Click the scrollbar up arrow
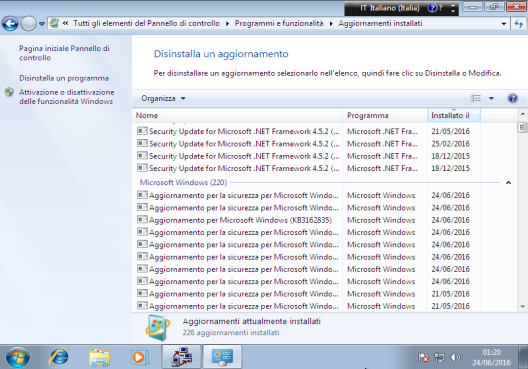The image size is (528, 369). point(523,114)
